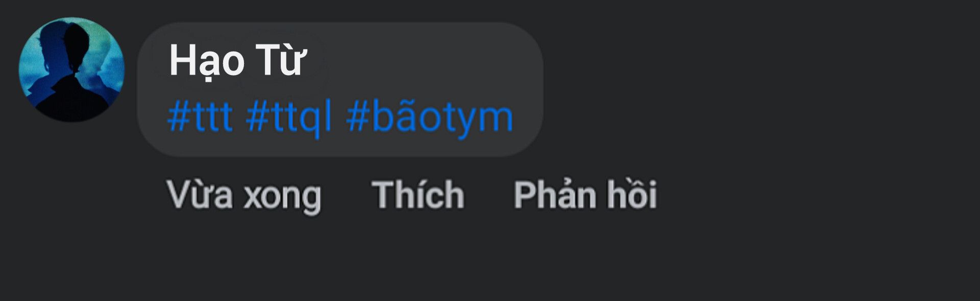The image size is (980, 301).
Task: Follow the middle hashtag #ttql
Action: click(289, 118)
